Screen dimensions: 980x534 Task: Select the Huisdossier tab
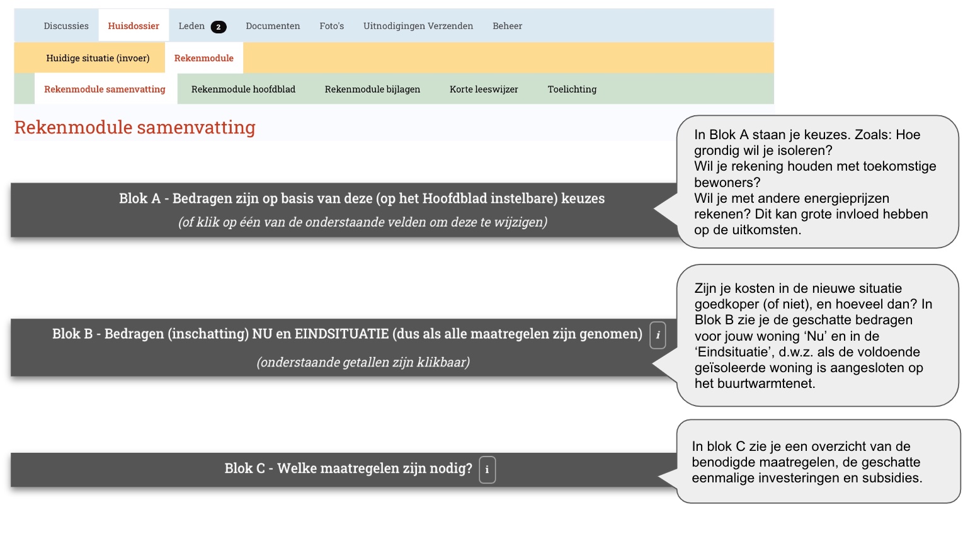click(134, 26)
